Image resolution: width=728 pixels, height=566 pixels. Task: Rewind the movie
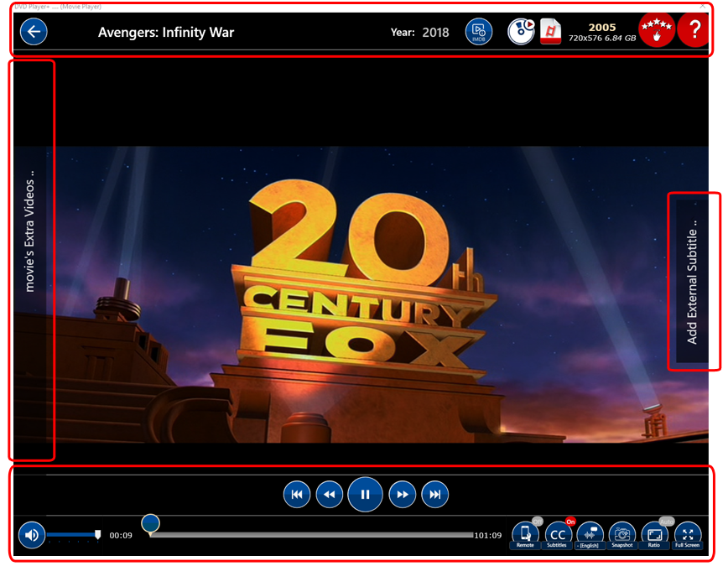(329, 495)
